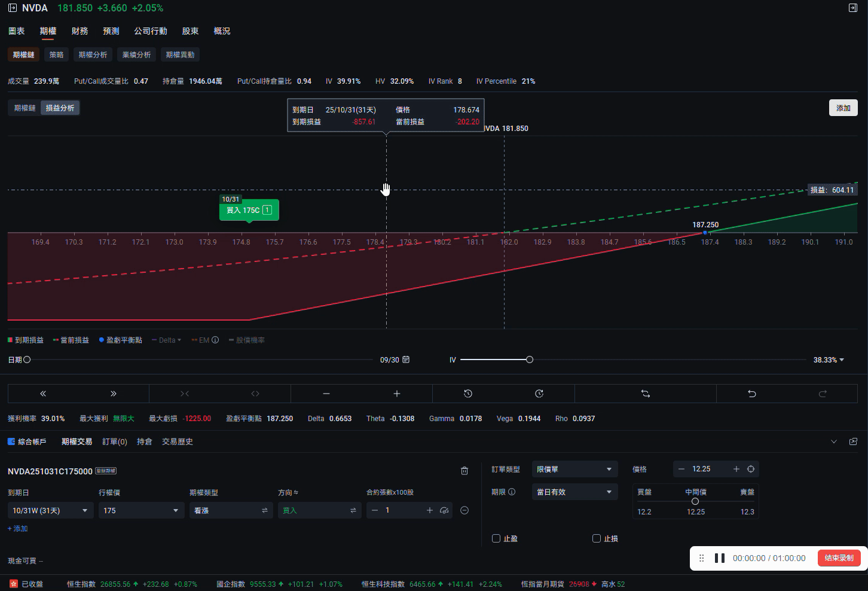Shift strikes right with double-chevron icon

point(114,394)
